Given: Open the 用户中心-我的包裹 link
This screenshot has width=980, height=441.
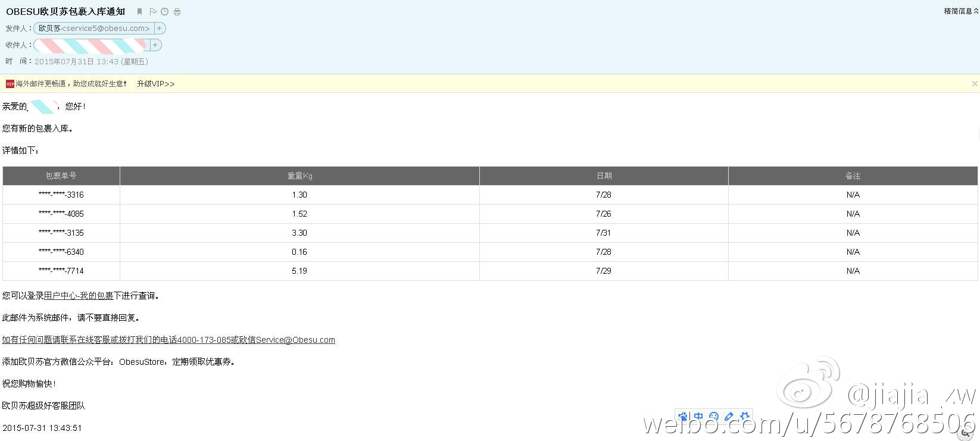Looking at the screenshot, I should click(79, 296).
